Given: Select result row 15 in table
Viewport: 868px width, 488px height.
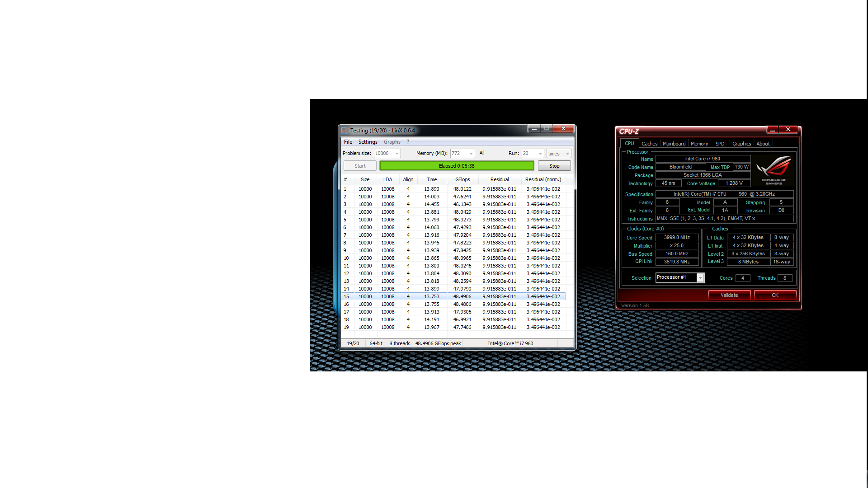Looking at the screenshot, I should coord(453,296).
